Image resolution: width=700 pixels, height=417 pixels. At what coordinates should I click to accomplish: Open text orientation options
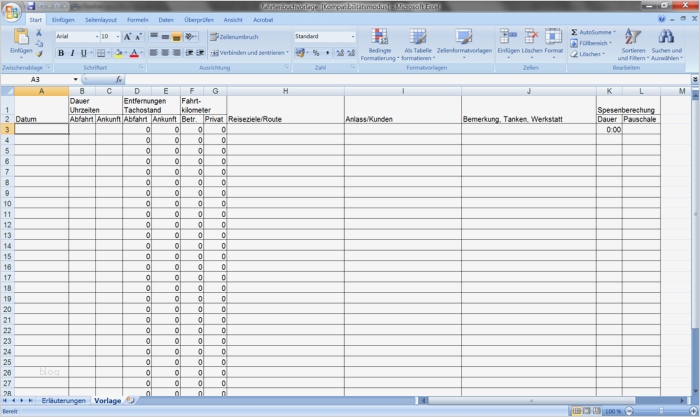[x=191, y=37]
